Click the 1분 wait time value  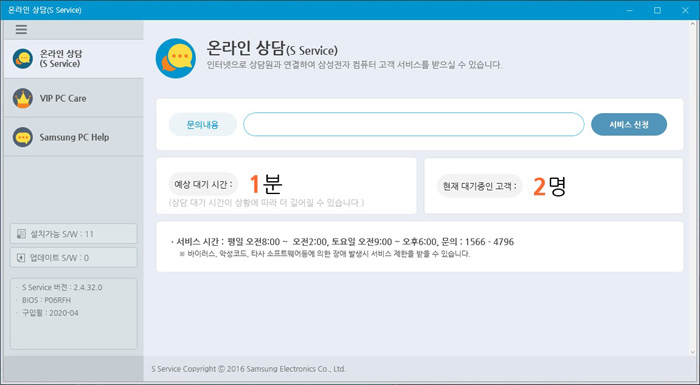click(266, 184)
